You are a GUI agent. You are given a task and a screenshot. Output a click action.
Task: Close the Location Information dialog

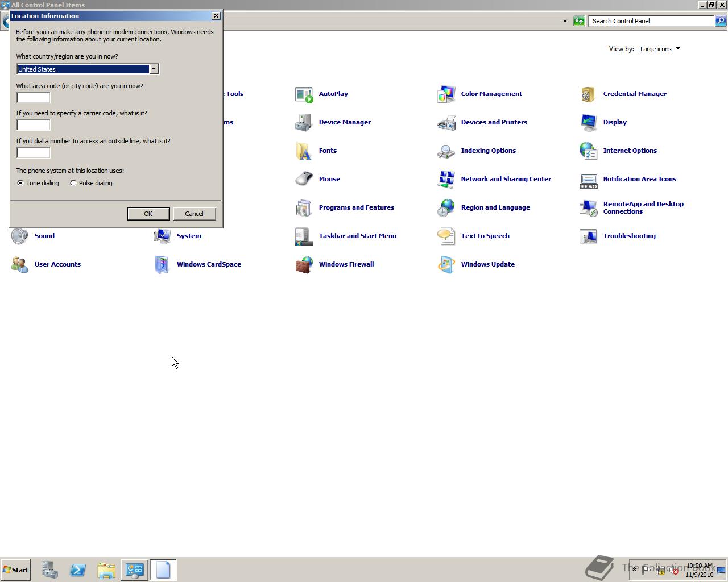coord(216,16)
